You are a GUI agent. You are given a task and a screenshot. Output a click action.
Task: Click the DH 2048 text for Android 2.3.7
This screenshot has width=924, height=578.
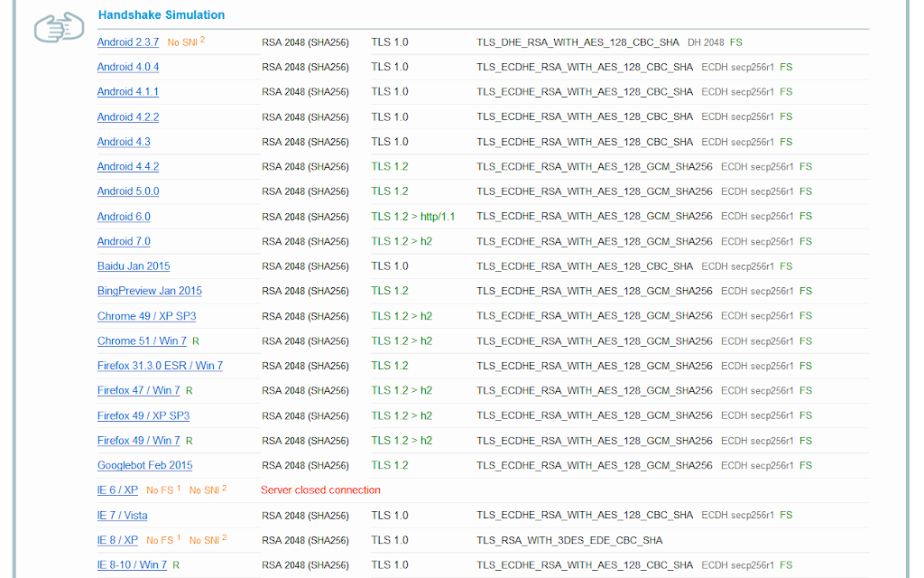[706, 42]
